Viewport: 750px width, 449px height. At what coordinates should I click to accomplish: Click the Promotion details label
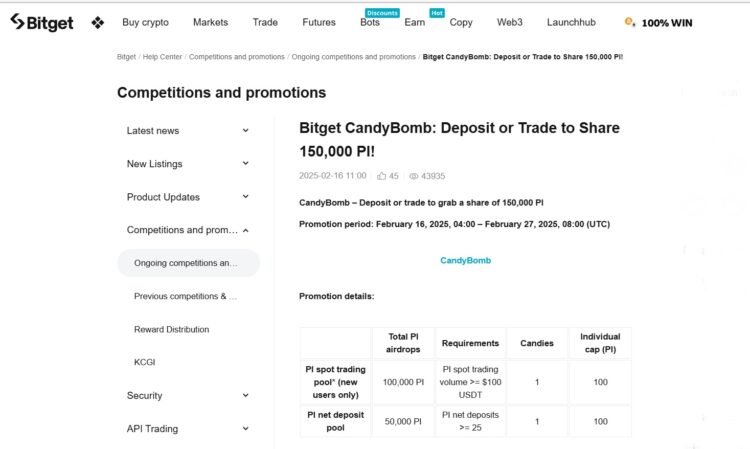(337, 296)
